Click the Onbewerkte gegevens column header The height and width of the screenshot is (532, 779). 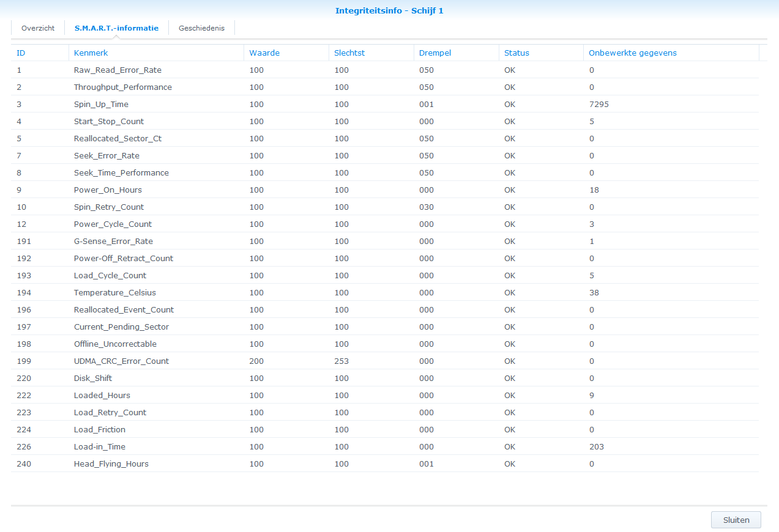click(633, 53)
